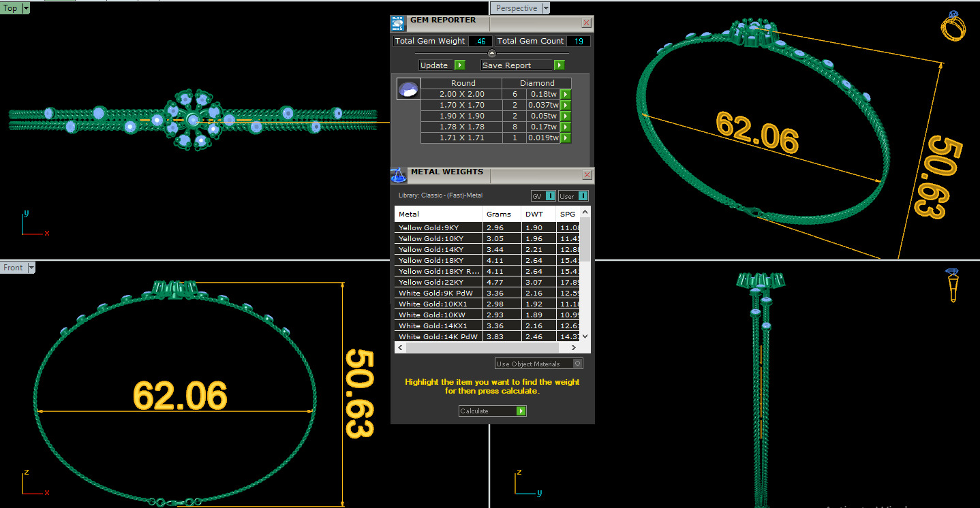The height and width of the screenshot is (508, 980).
Task: Select the round gem thumbnail in Gem Reporter
Action: coord(408,89)
